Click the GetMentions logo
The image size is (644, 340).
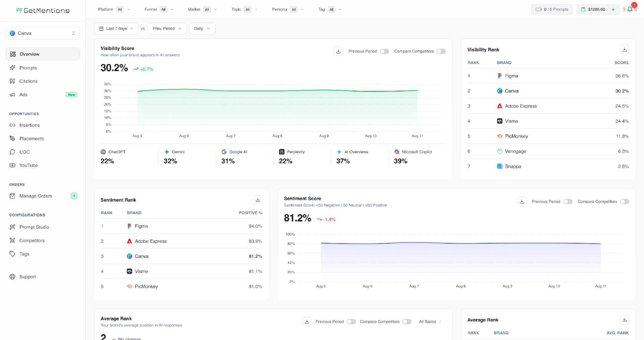pyautogui.click(x=43, y=10)
